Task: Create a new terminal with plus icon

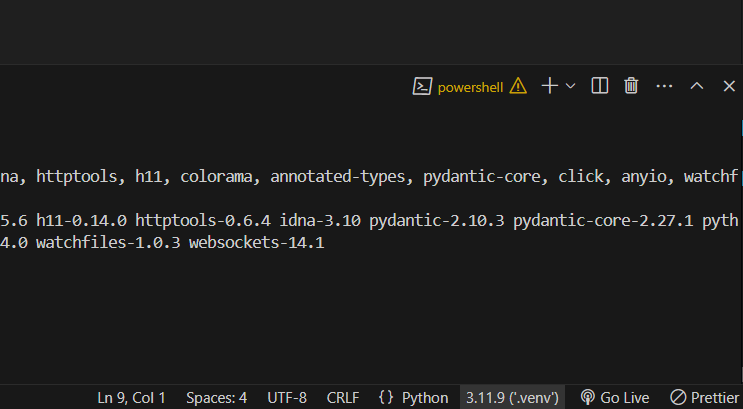Action: click(550, 86)
